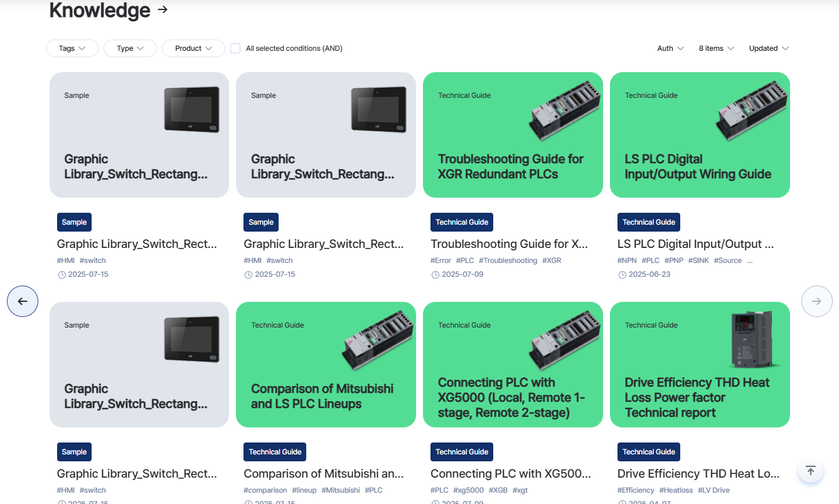Click the PLC image on Comparison of Mitsubishi card

[378, 340]
